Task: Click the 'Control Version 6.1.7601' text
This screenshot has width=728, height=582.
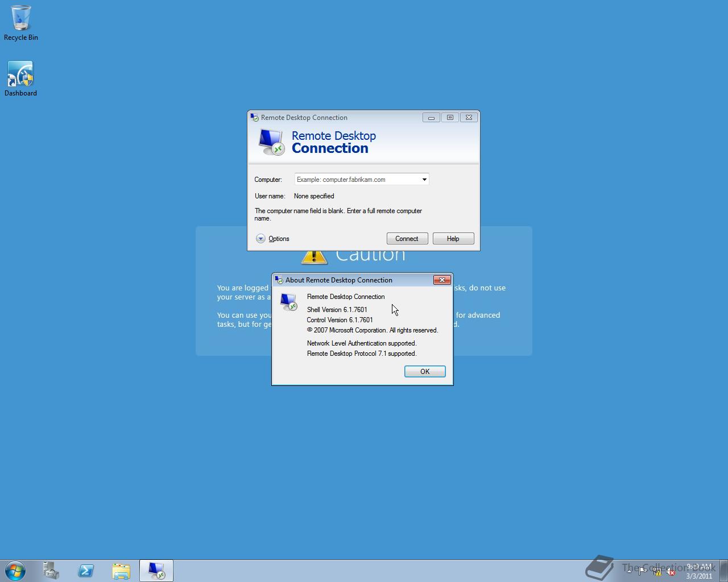Action: pyautogui.click(x=340, y=320)
